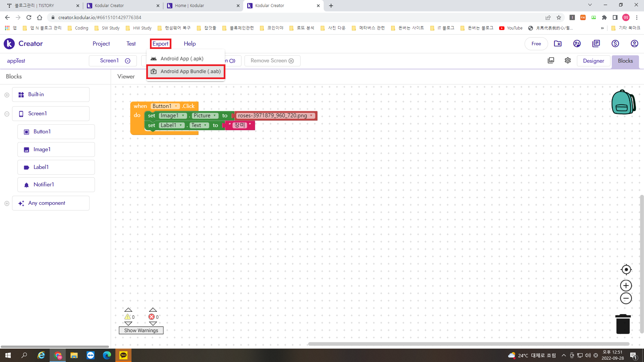
Task: Switch to the Designer view
Action: click(x=593, y=61)
